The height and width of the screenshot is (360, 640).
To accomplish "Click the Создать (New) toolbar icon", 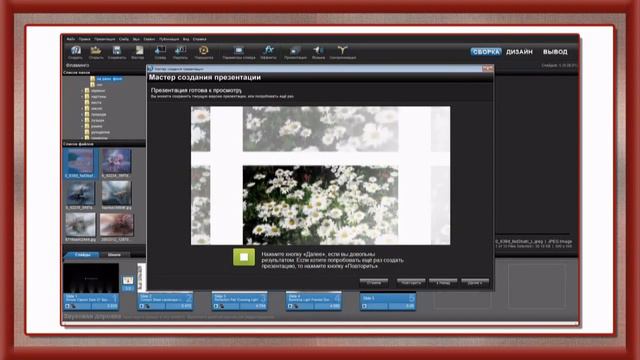I will 76,52.
